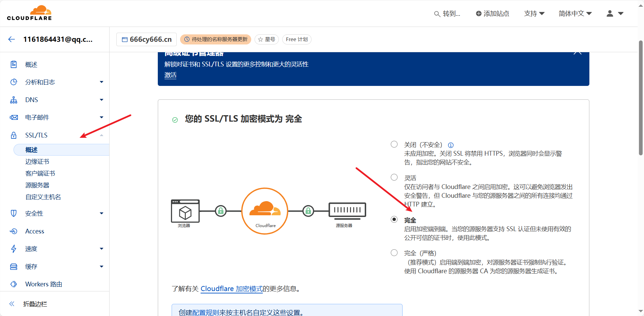Open the 简体中文 language dropdown
644x316 pixels.
coord(575,13)
